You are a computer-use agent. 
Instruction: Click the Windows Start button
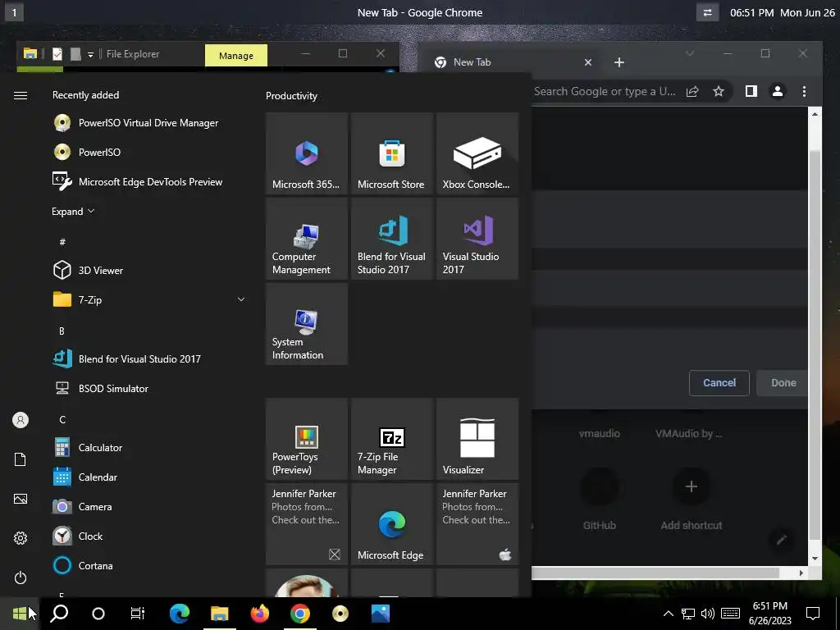20,614
